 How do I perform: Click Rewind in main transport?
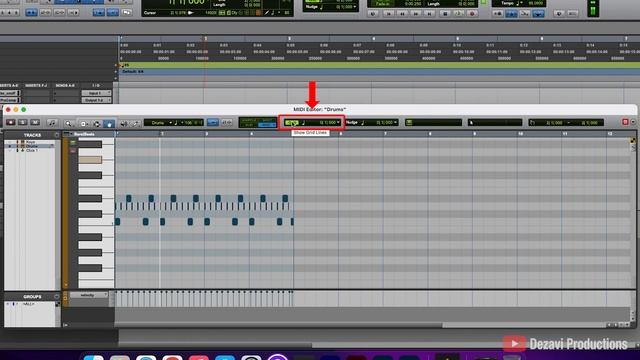(402, 13)
